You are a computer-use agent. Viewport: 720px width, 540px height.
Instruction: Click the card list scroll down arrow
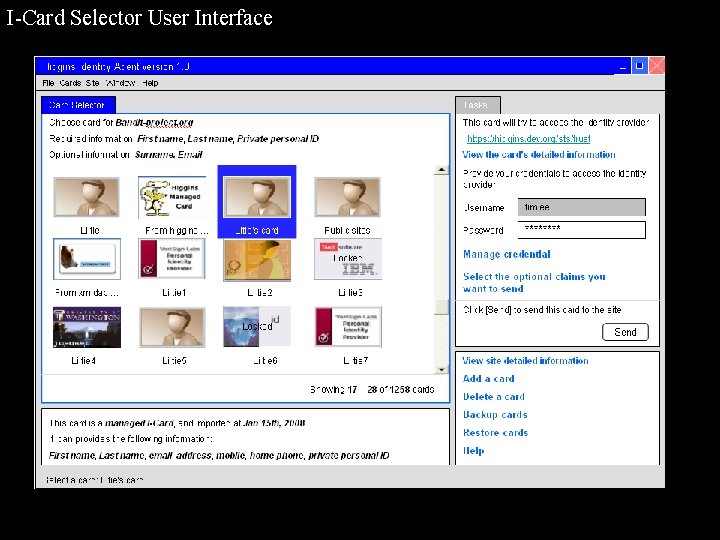tap(441, 370)
